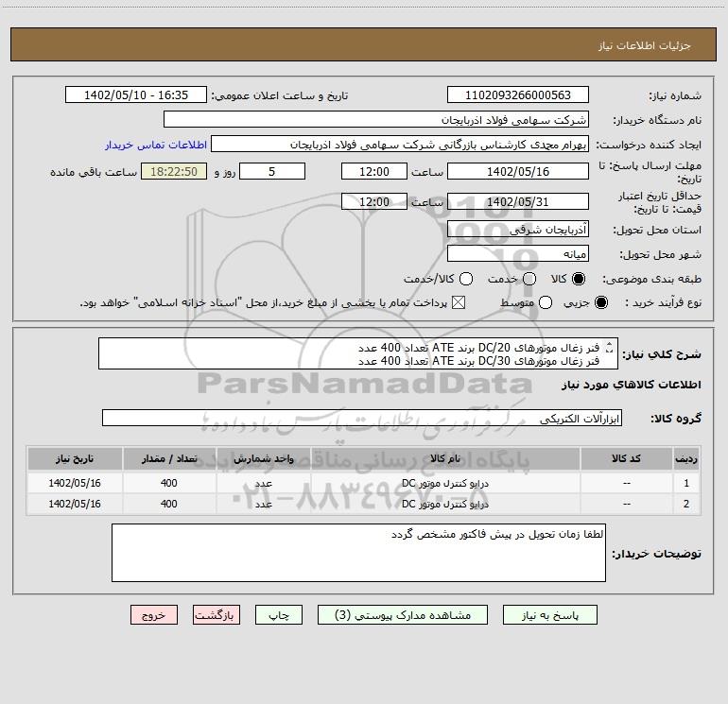Open اطلاعات تماس خریدار link

[156, 145]
